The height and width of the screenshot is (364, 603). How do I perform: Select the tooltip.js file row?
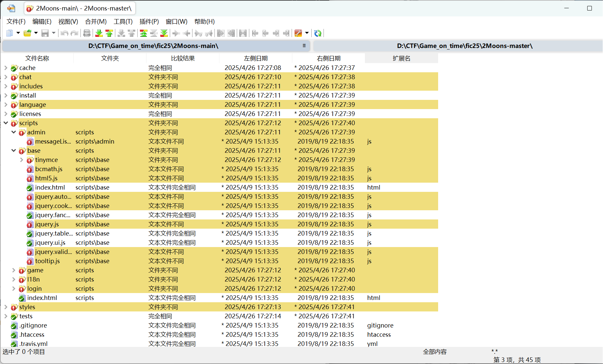[219, 261]
